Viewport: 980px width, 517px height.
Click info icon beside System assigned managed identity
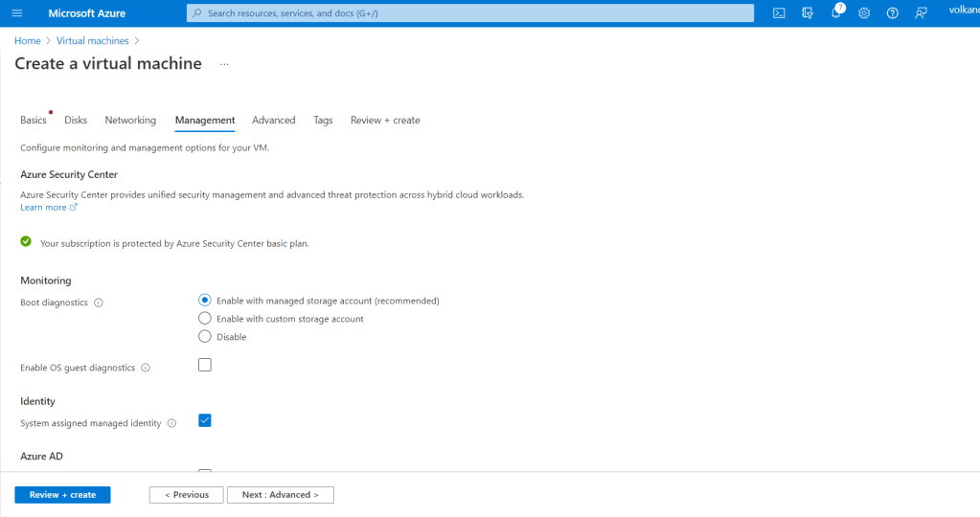pyautogui.click(x=171, y=423)
